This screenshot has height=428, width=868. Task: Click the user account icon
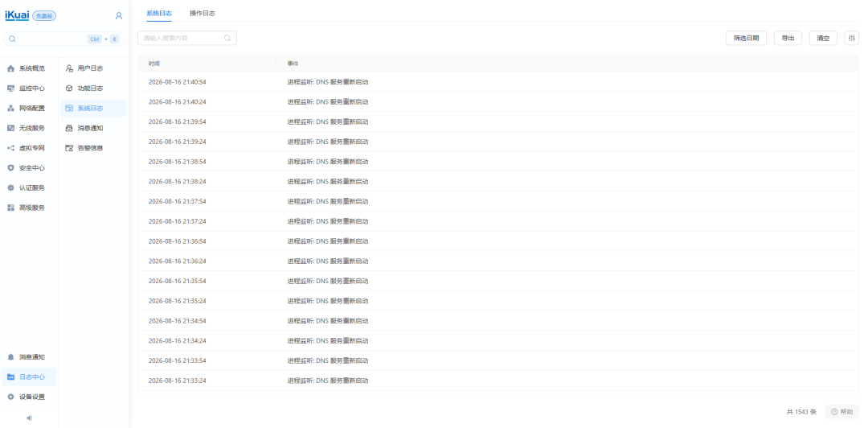pos(118,16)
